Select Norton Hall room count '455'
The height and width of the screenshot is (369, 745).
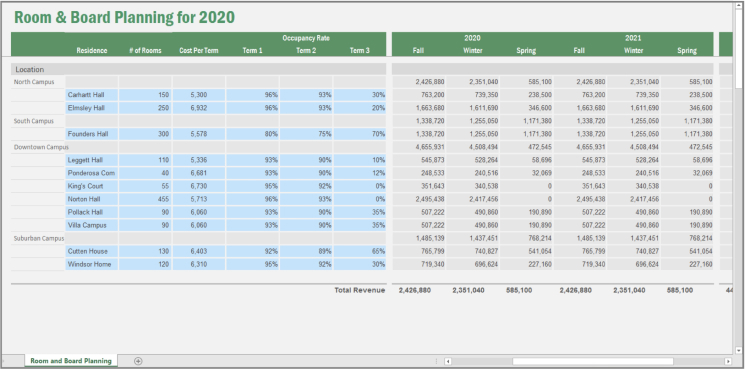(145, 199)
